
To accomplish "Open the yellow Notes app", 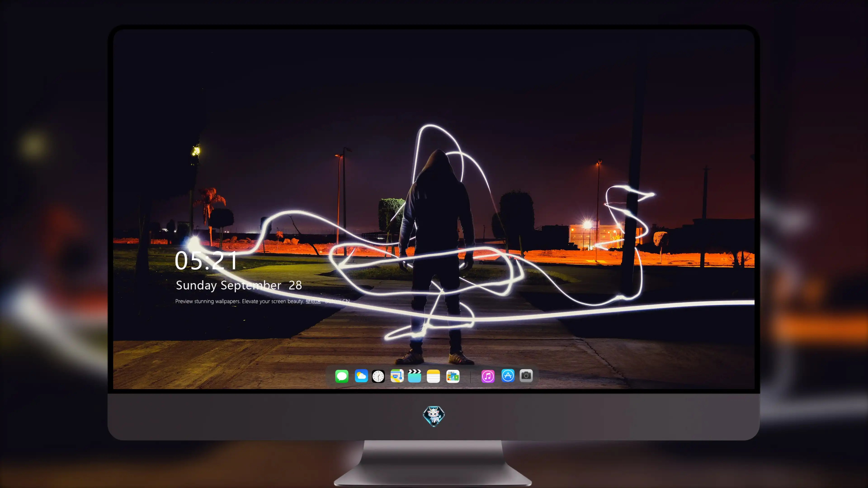I will pos(433,376).
